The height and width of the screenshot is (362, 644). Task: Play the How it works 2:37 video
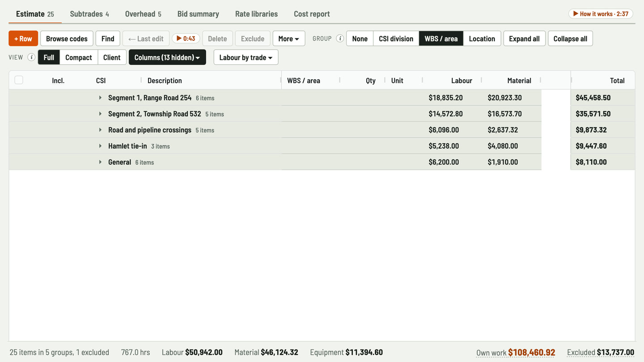[601, 14]
